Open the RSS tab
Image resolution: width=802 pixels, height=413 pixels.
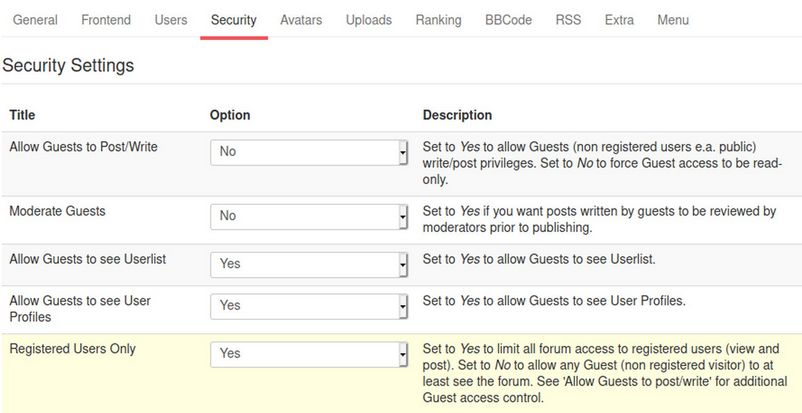(568, 20)
